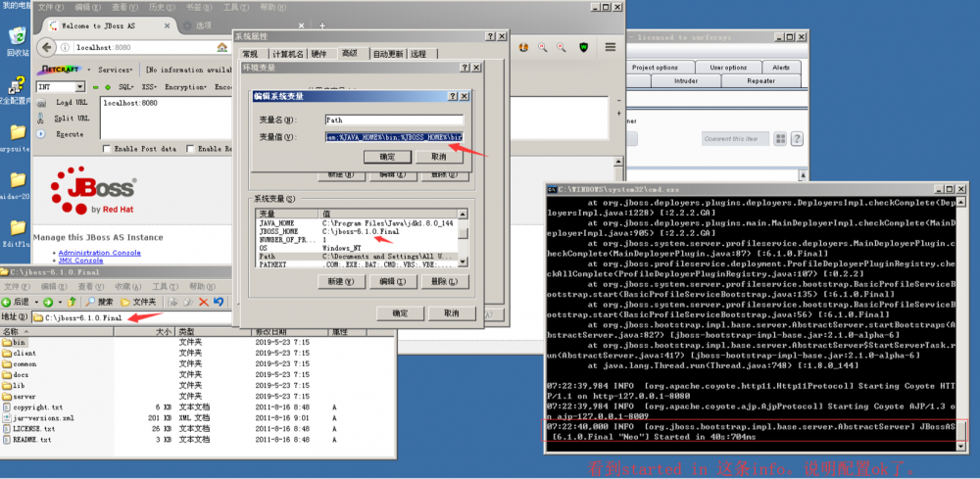Image resolution: width=980 pixels, height=479 pixels.
Task: Open the Firefox hamburger menu
Action: 611,47
